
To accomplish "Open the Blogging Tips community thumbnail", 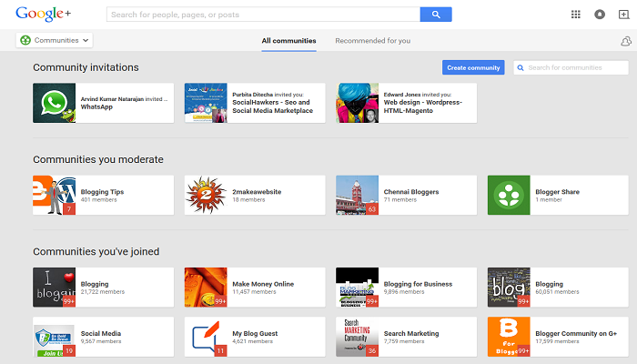I will pyautogui.click(x=54, y=195).
